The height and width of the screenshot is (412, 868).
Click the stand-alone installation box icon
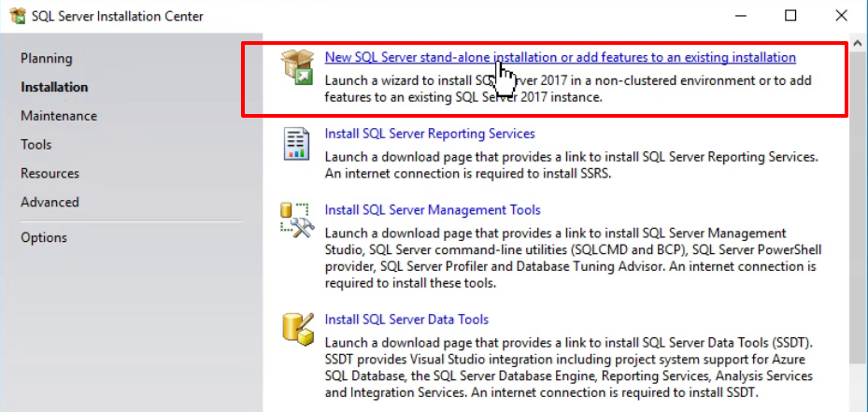297,67
